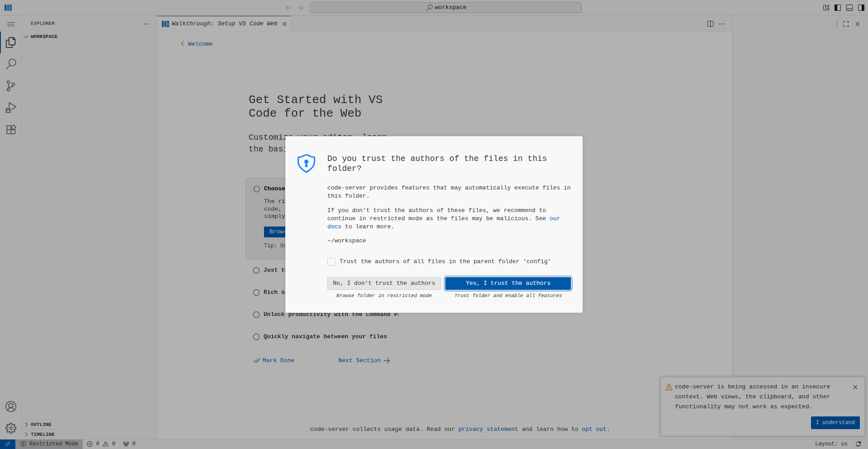The width and height of the screenshot is (868, 449).
Task: Click 'Yes, I trust the authors'
Action: [x=508, y=284]
